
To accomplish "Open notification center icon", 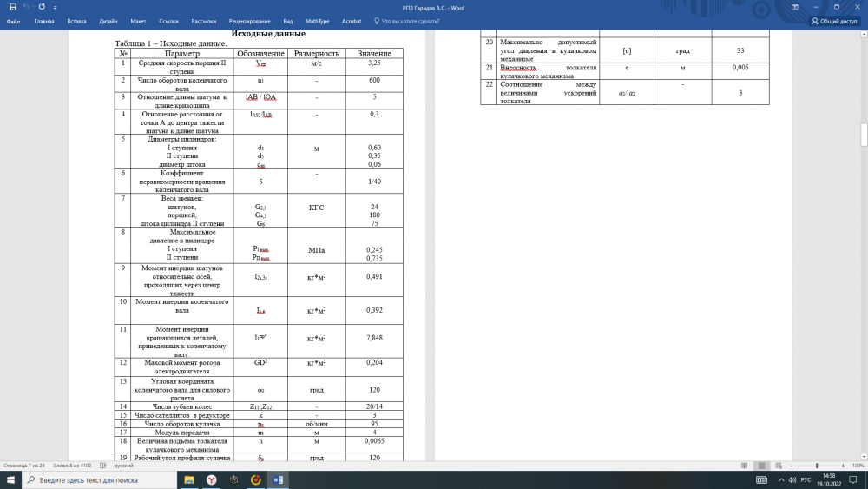I will pos(853,480).
